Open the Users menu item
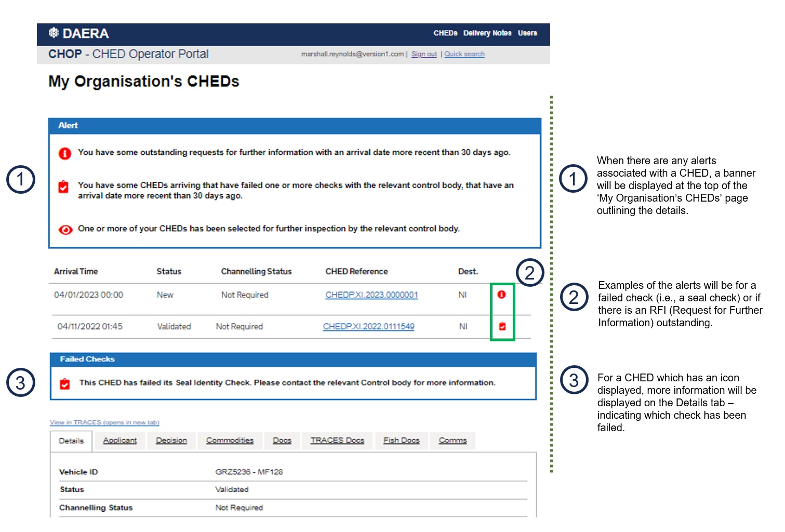This screenshot has height=532, width=785. click(527, 33)
